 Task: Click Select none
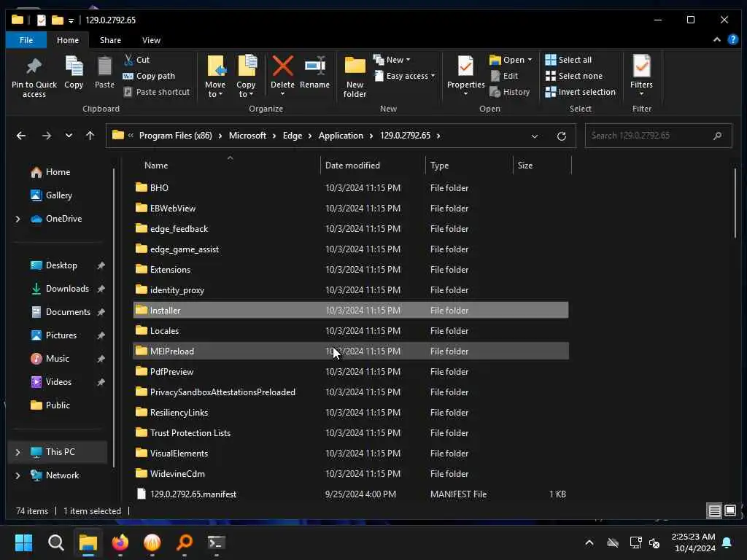tap(574, 76)
